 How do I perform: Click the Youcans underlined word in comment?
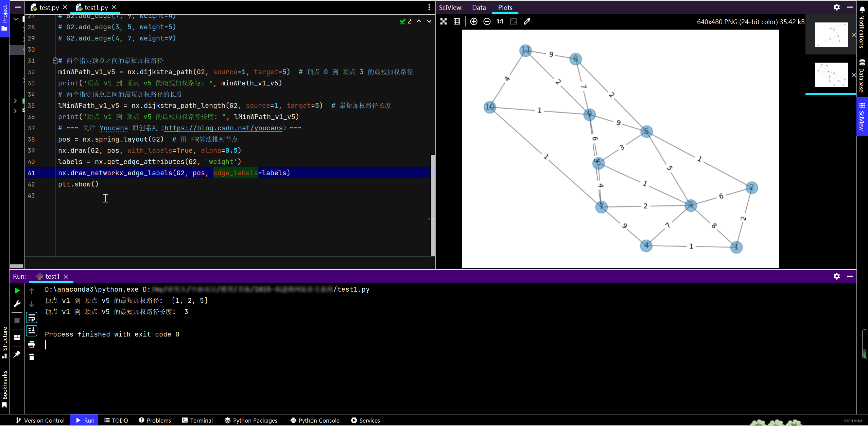coord(114,128)
